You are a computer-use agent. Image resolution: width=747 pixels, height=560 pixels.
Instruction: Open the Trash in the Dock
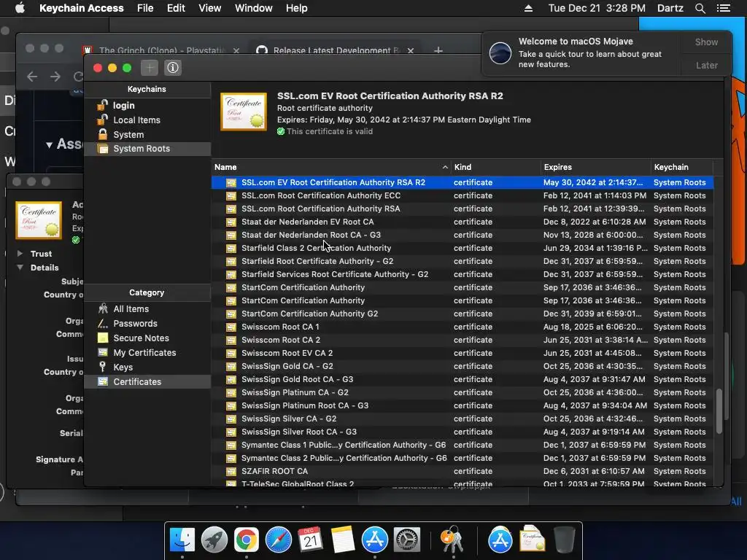(x=564, y=540)
